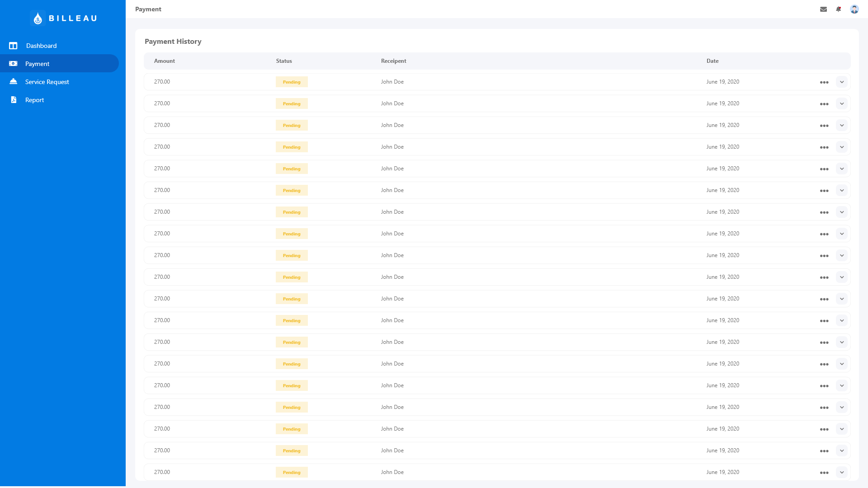
Task: Open Service Request in sidebar
Action: 47,82
